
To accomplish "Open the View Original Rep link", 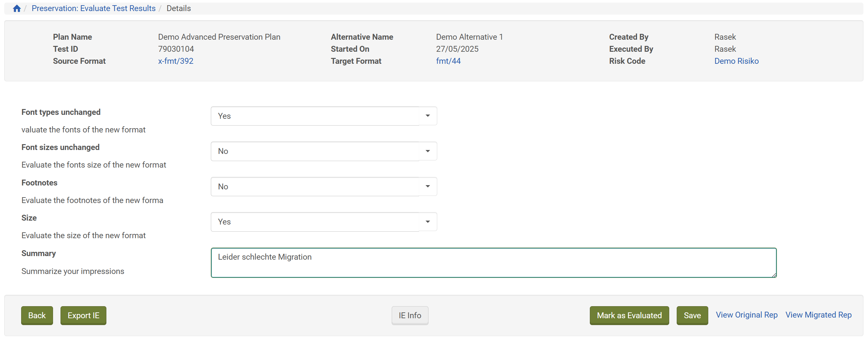I will coord(746,315).
